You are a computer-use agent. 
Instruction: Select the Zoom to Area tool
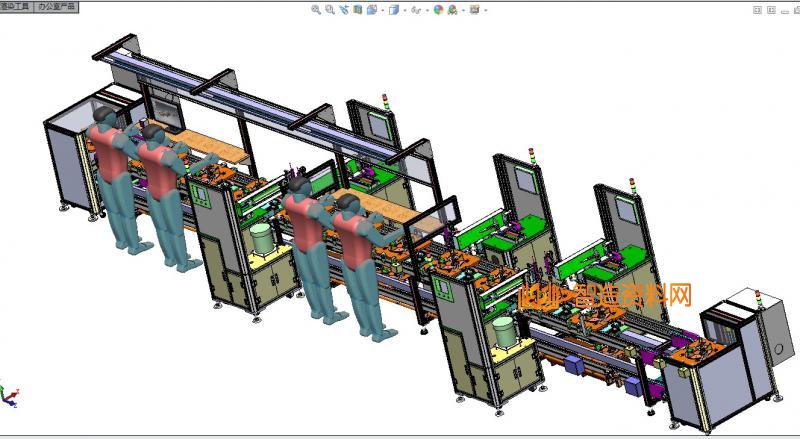click(329, 10)
